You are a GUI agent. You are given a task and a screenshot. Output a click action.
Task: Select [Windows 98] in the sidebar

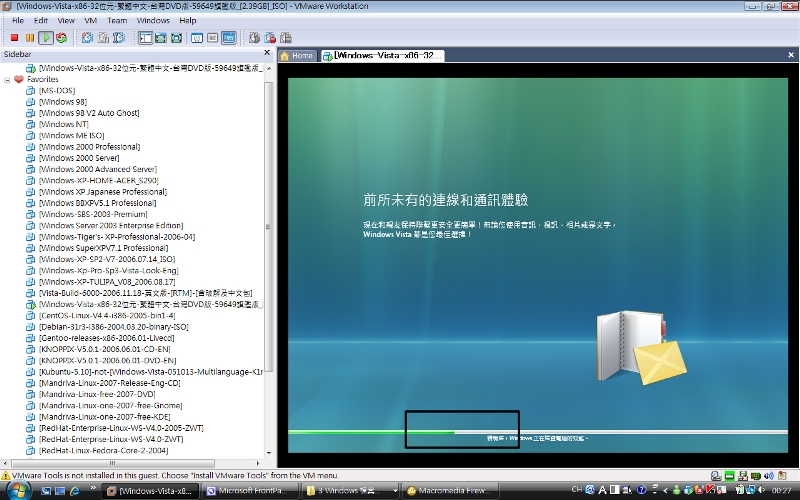tap(63, 102)
